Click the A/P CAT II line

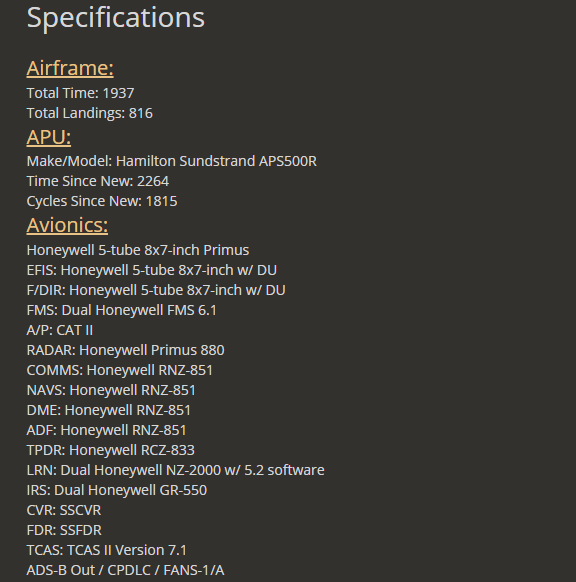(60, 330)
